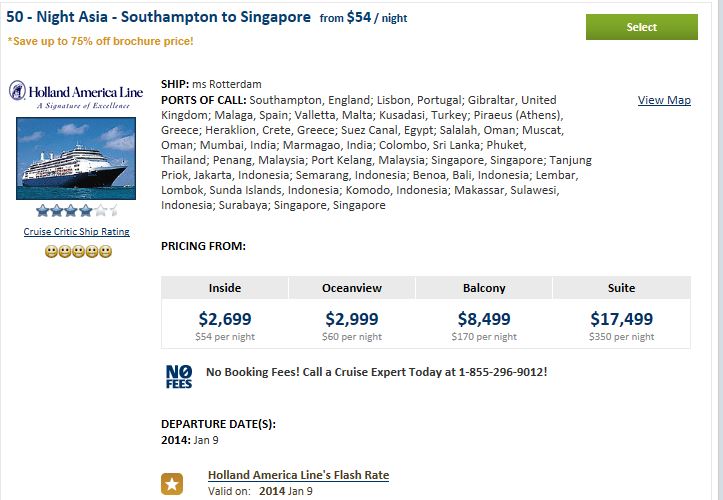Select the Suite cabin column header
Screen dimensions: 723x500
click(x=622, y=288)
